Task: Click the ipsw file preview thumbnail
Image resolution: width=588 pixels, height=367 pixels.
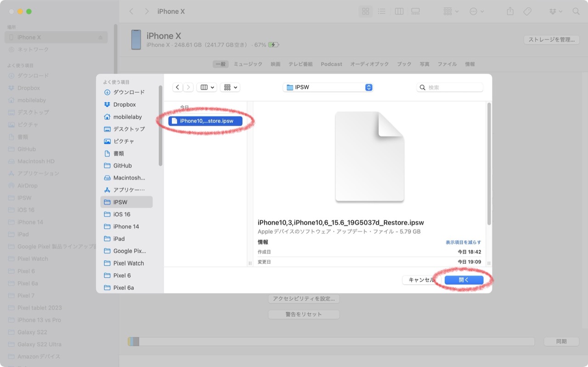Action: [x=370, y=157]
